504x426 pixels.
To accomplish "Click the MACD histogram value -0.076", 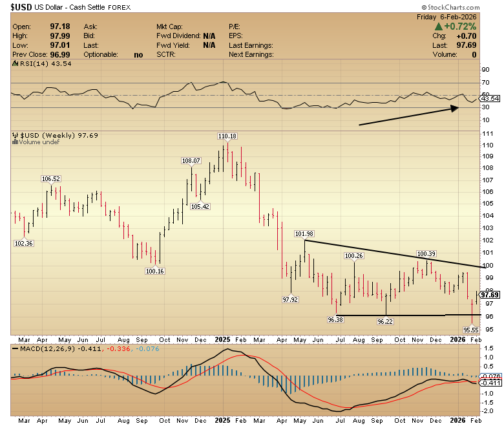I will (x=147, y=349).
